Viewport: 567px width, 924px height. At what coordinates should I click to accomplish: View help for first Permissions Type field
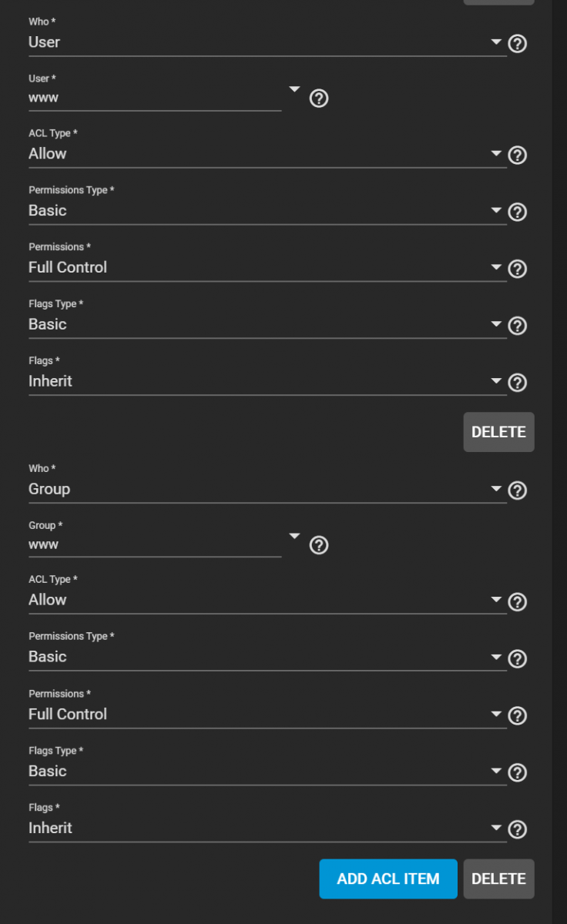pyautogui.click(x=518, y=213)
